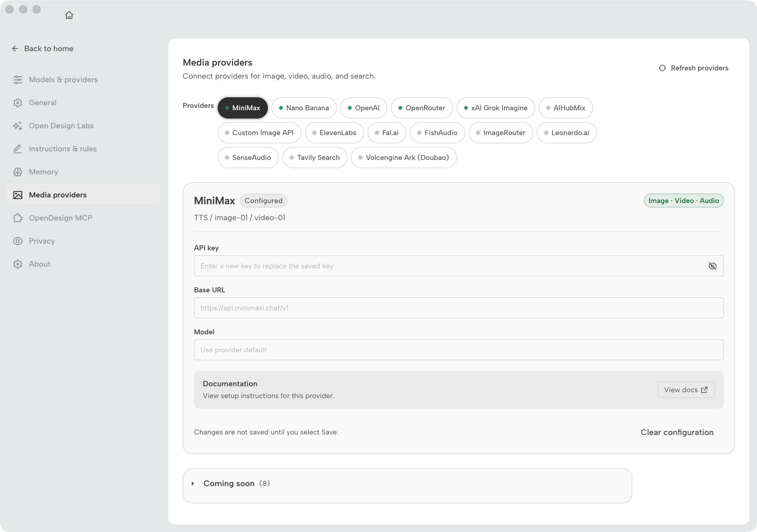Screen dimensions: 757x532
Task: Select the ImageRouter provider chip
Action: click(501, 132)
